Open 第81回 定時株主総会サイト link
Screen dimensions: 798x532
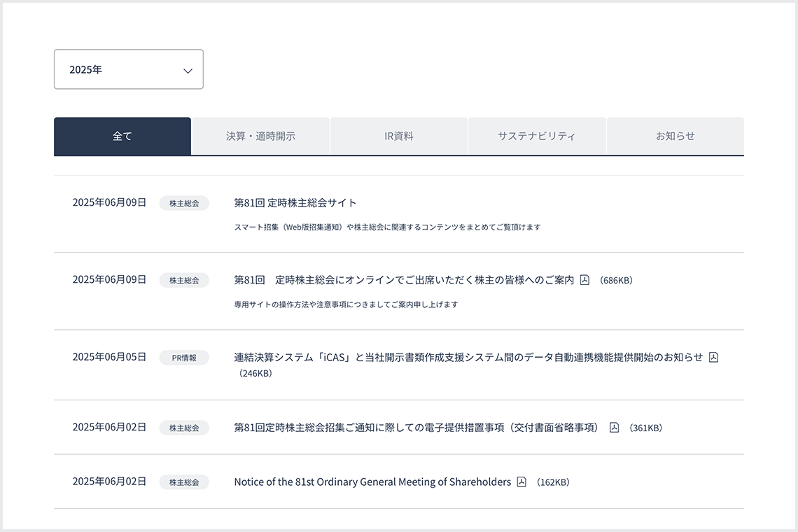tap(295, 202)
